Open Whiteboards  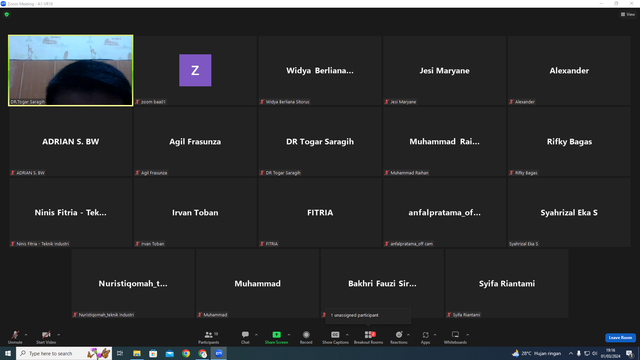(x=455, y=337)
